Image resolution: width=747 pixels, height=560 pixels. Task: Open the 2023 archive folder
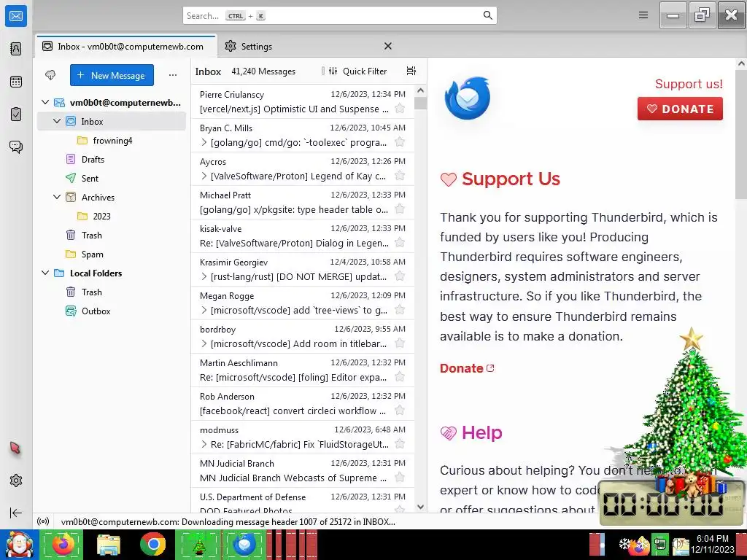tap(112, 216)
